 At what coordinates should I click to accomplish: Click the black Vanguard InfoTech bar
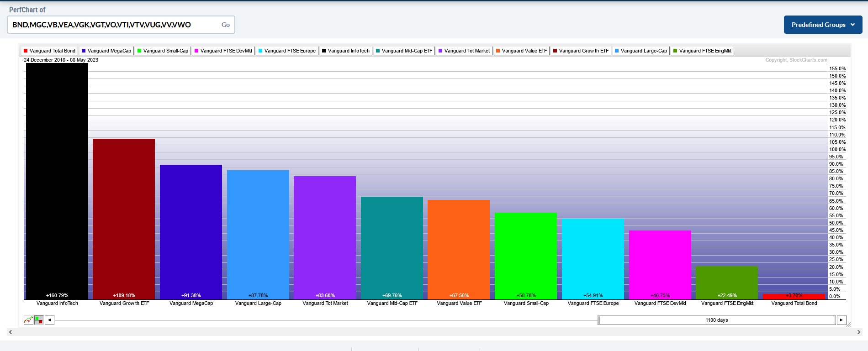tap(57, 181)
